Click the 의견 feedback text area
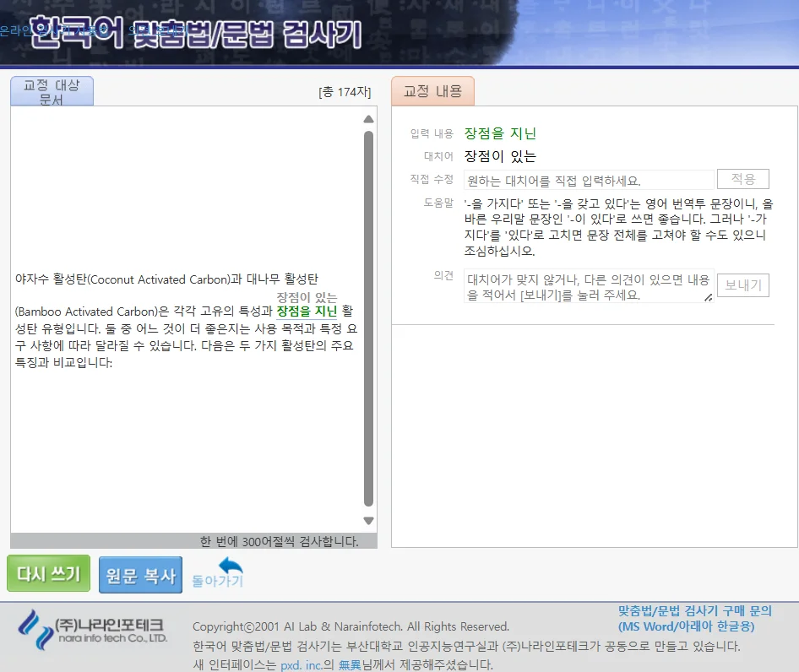The width and height of the screenshot is (799, 672). point(585,285)
